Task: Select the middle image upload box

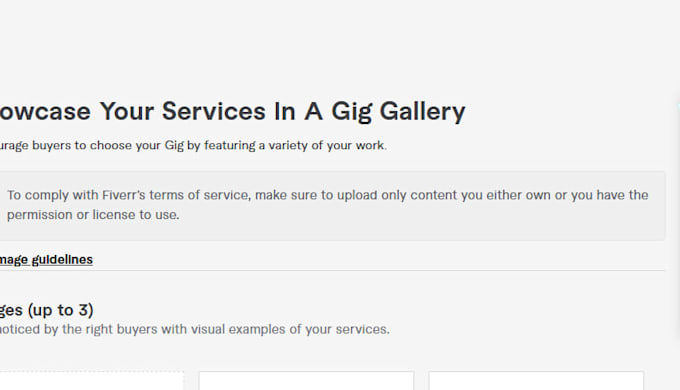Action: [307, 380]
